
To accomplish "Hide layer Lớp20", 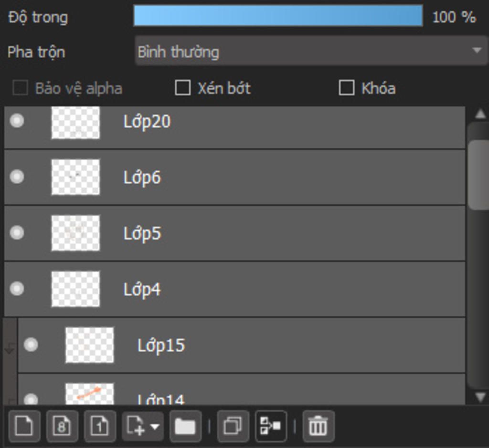I will click(17, 121).
